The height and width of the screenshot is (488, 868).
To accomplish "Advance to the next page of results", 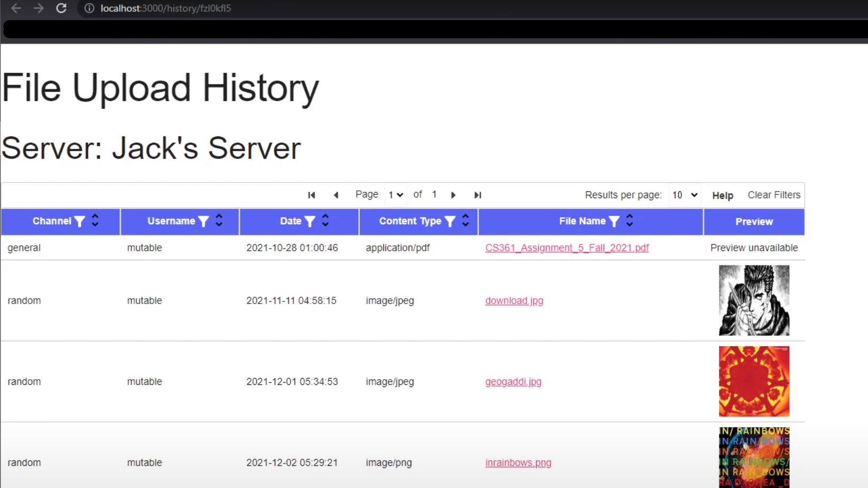I will pos(453,195).
